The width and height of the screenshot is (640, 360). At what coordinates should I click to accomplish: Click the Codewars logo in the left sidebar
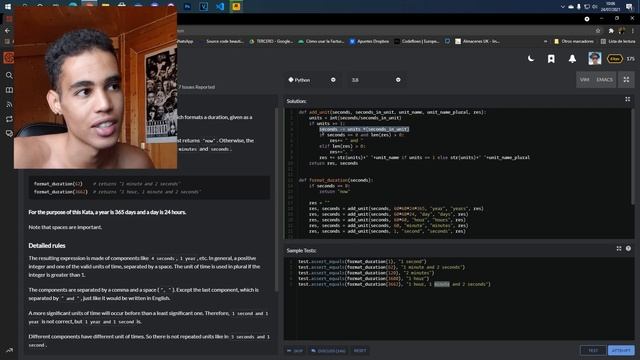pyautogui.click(x=8, y=58)
